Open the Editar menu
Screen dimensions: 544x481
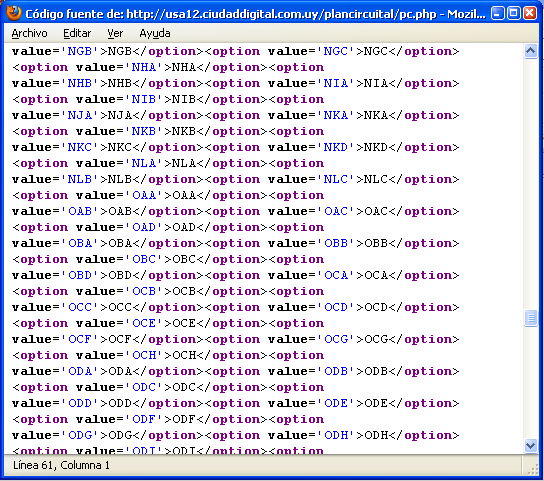77,33
